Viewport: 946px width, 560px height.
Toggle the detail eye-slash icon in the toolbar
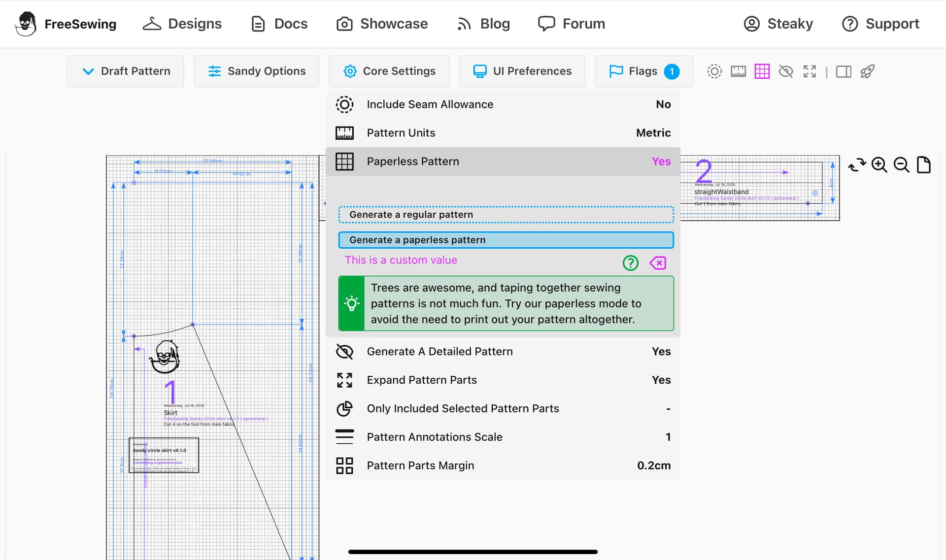click(x=786, y=71)
